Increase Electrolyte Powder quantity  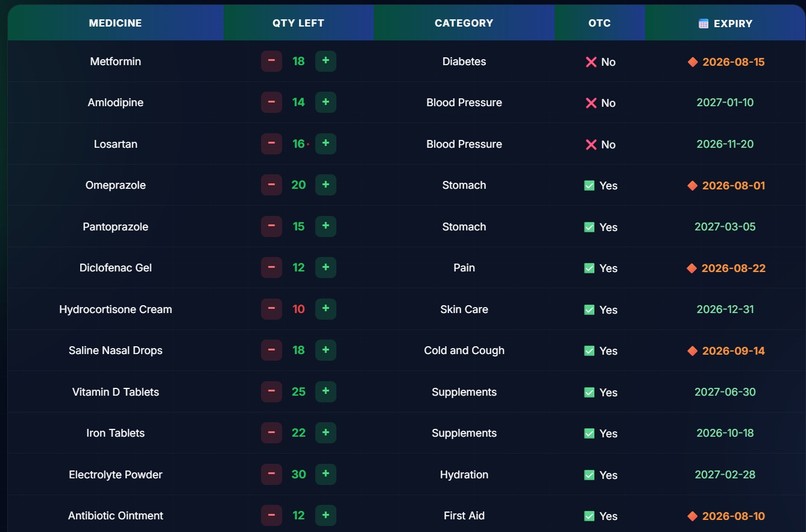pyautogui.click(x=325, y=474)
